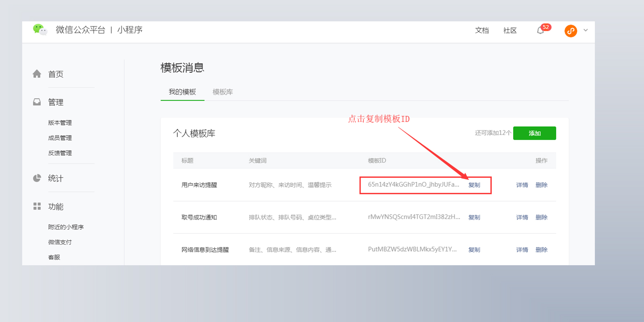Open 版本管理 in the sidebar
The image size is (644, 322).
coord(60,123)
